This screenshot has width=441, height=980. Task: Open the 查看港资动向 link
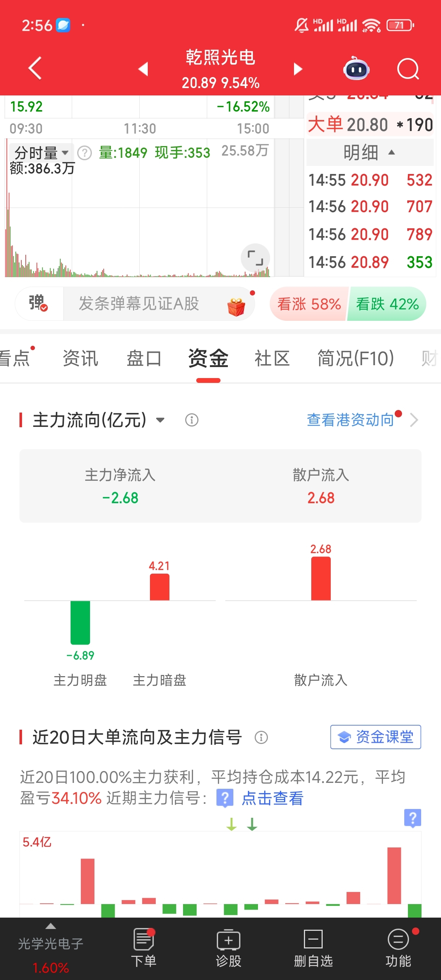pos(350,420)
